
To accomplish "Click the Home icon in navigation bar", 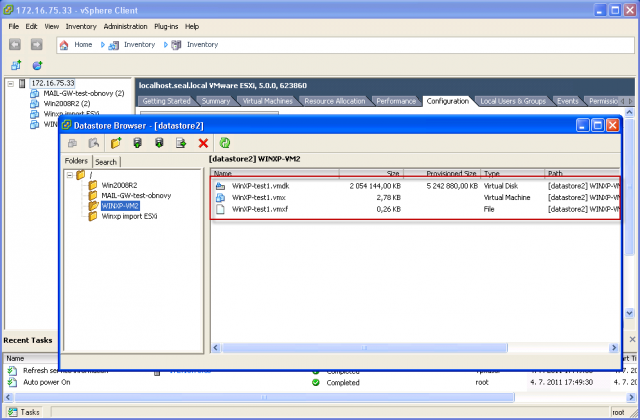I will [x=64, y=45].
